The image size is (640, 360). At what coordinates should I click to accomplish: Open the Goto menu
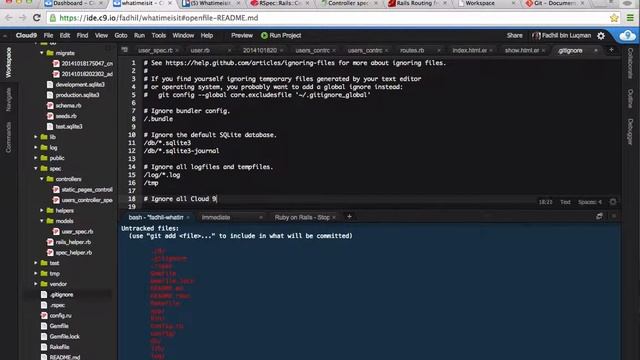tap(120, 36)
